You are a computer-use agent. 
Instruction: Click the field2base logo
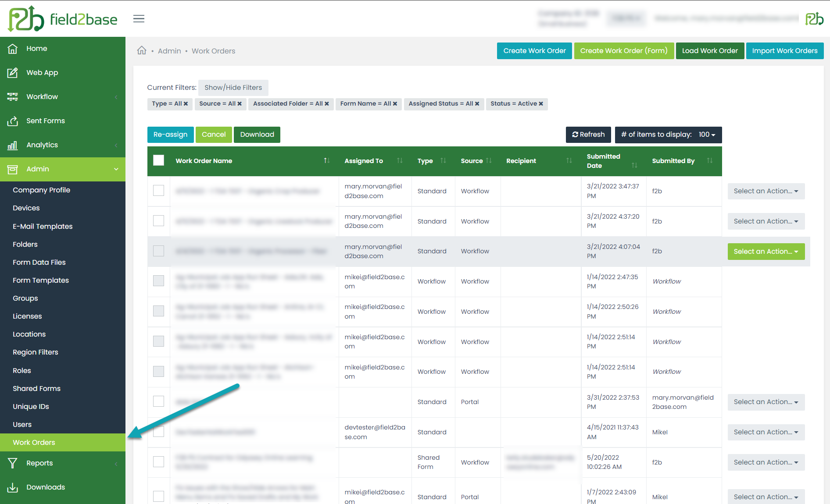click(x=63, y=19)
